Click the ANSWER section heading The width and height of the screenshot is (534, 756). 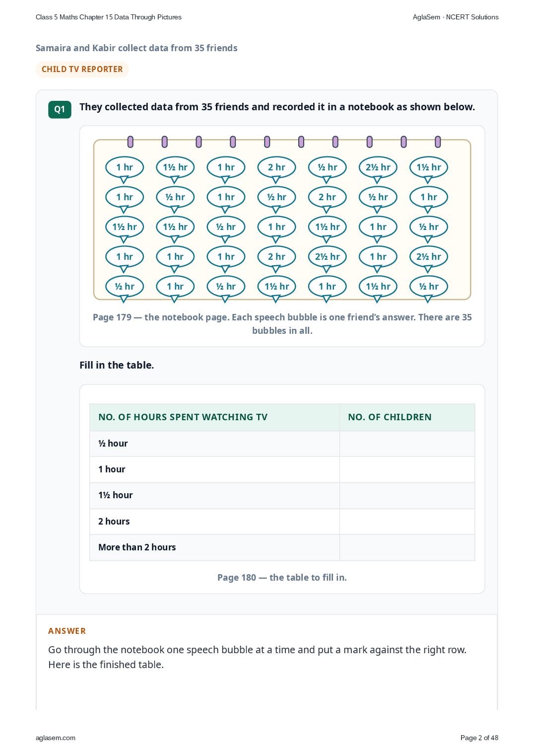[x=67, y=631]
